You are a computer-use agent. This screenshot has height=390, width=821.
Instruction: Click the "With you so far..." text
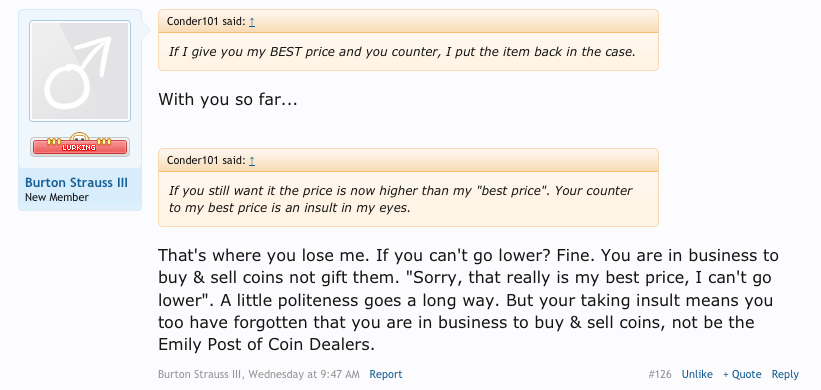click(228, 99)
